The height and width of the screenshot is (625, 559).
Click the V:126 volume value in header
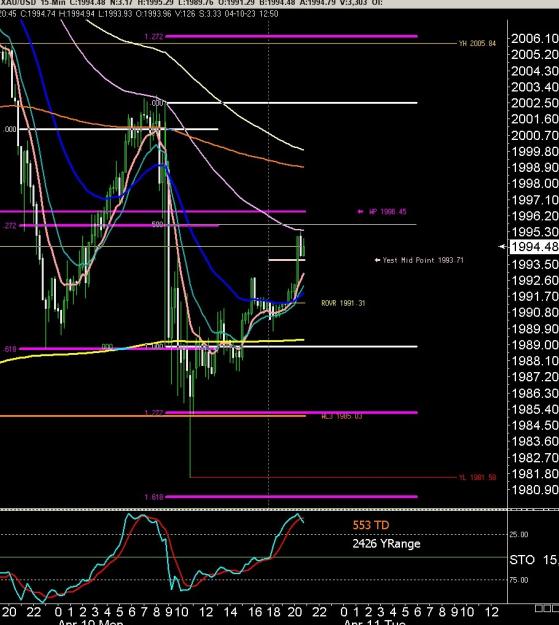(185, 14)
